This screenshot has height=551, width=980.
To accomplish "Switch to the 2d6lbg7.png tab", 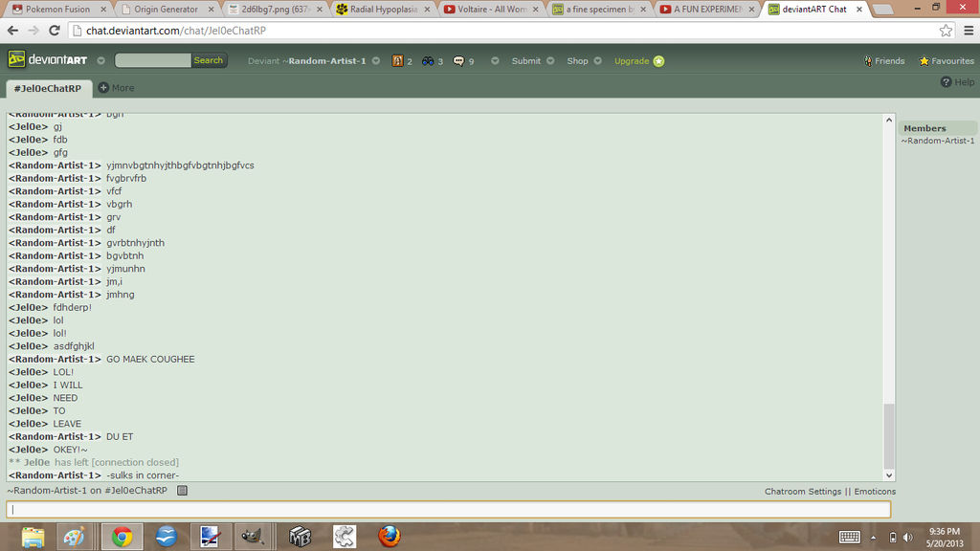I will 275,9.
